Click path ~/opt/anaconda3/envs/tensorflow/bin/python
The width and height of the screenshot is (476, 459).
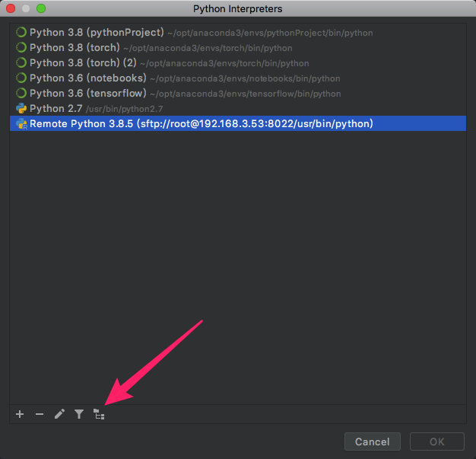(246, 94)
